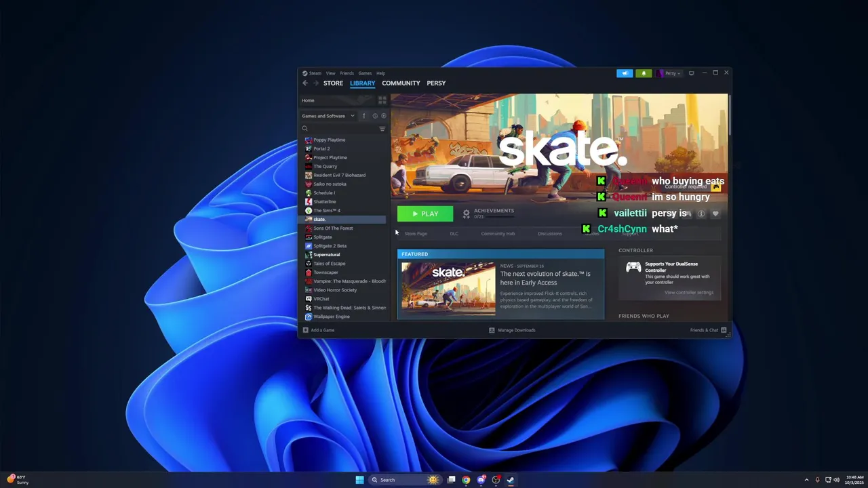Open the View menu
This screenshot has height=488, width=868.
330,73
